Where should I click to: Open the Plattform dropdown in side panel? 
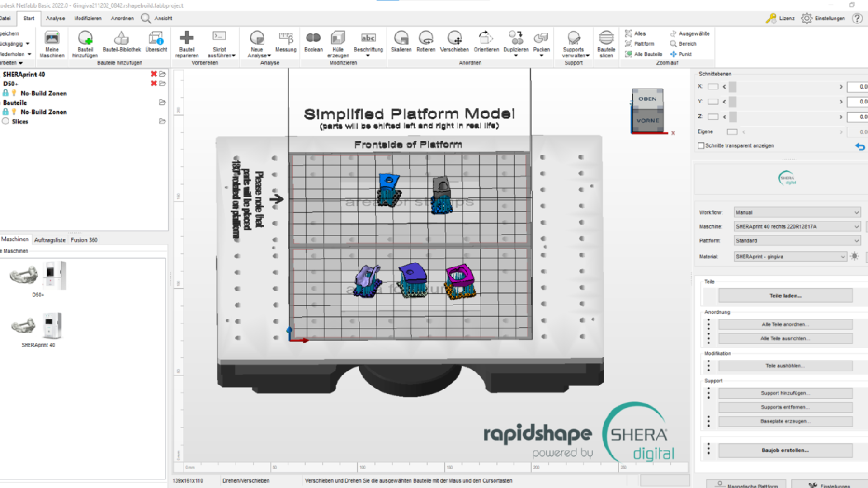pos(797,240)
